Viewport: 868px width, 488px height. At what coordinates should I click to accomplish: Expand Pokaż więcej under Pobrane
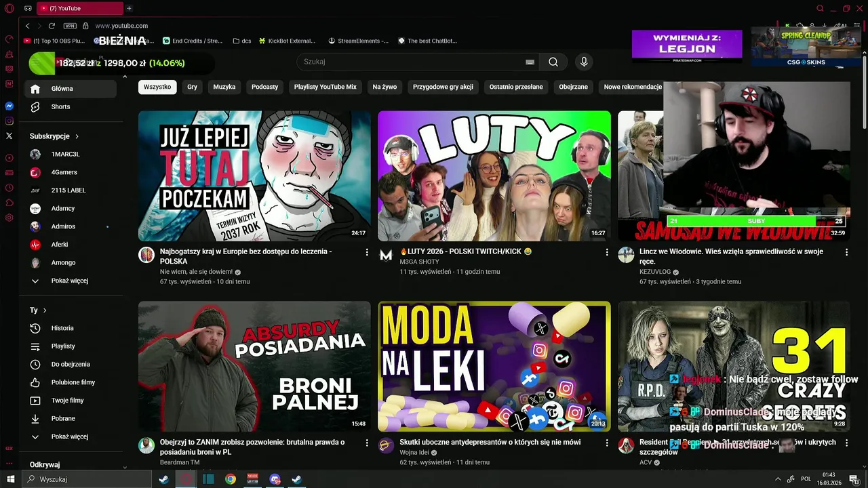(71, 436)
